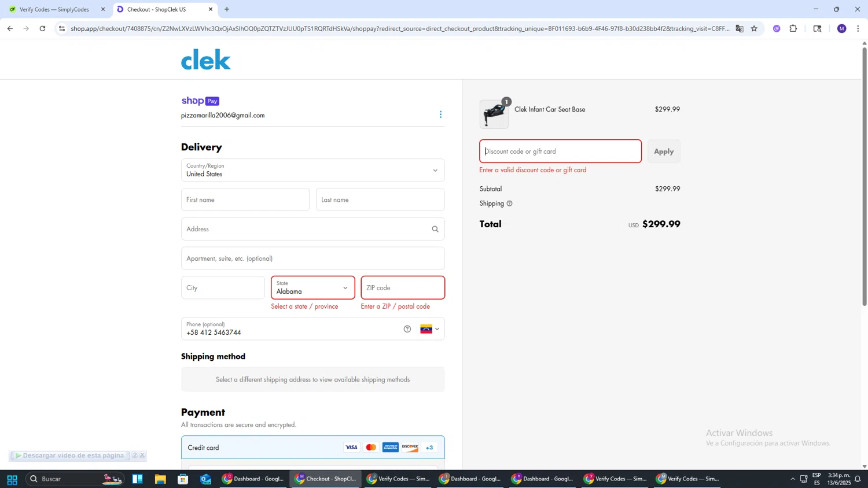The width and height of the screenshot is (868, 488).
Task: Click the American Express icon
Action: (391, 448)
